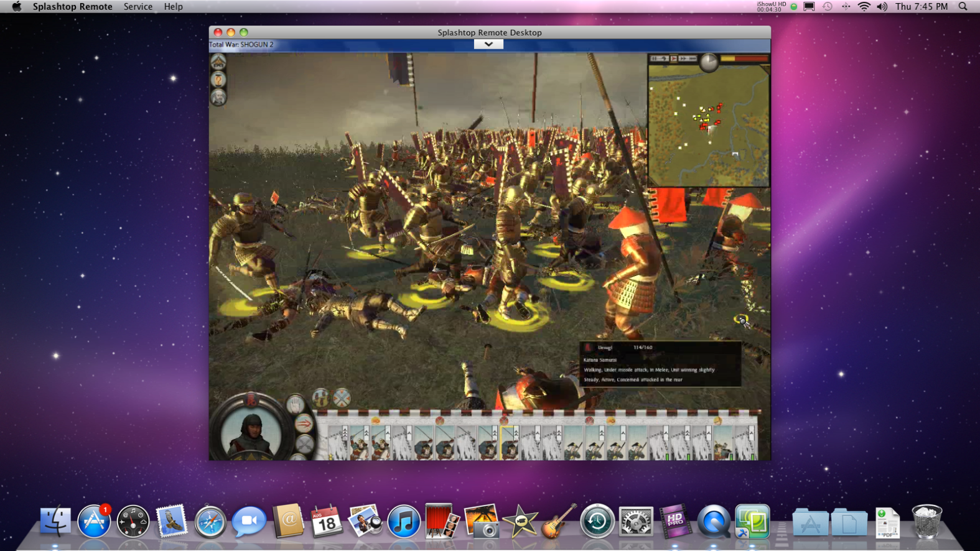980x551 pixels.
Task: Open the Applications folder stack in Dock
Action: pyautogui.click(x=810, y=521)
